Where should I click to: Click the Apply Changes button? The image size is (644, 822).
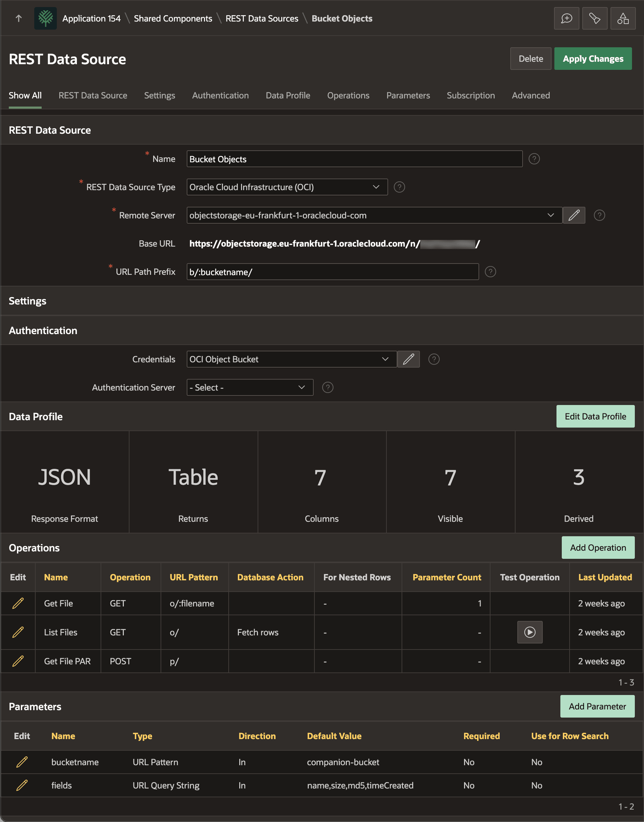pyautogui.click(x=593, y=59)
